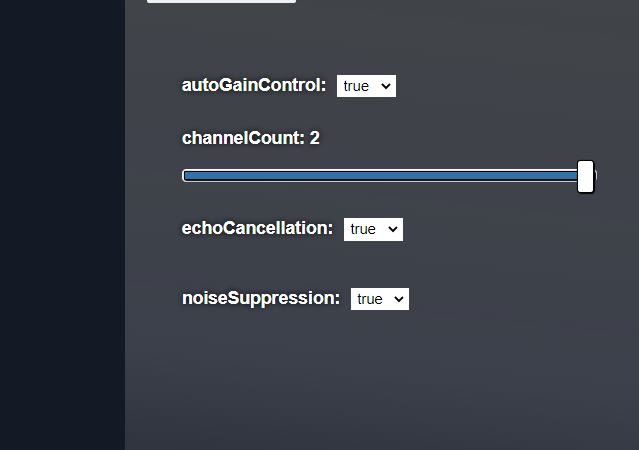The image size is (639, 450).
Task: Open the echoCancellation dropdown
Action: point(373,229)
